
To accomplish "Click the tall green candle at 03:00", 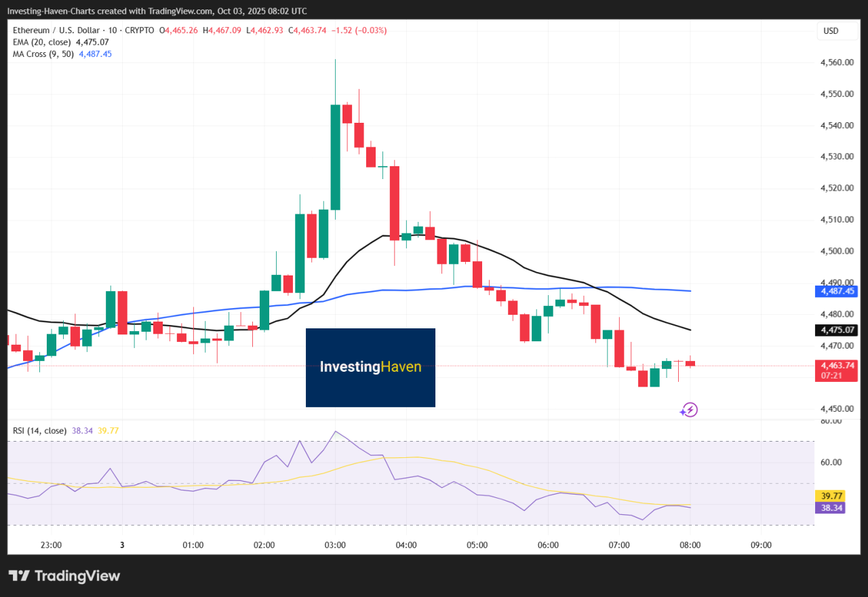I will point(335,156).
